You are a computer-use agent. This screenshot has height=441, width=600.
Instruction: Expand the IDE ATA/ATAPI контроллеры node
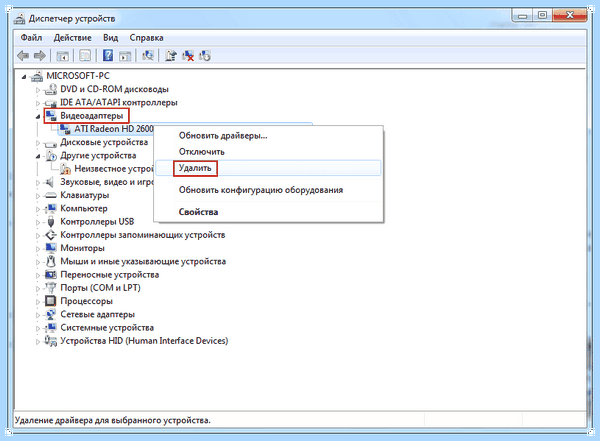coord(38,103)
